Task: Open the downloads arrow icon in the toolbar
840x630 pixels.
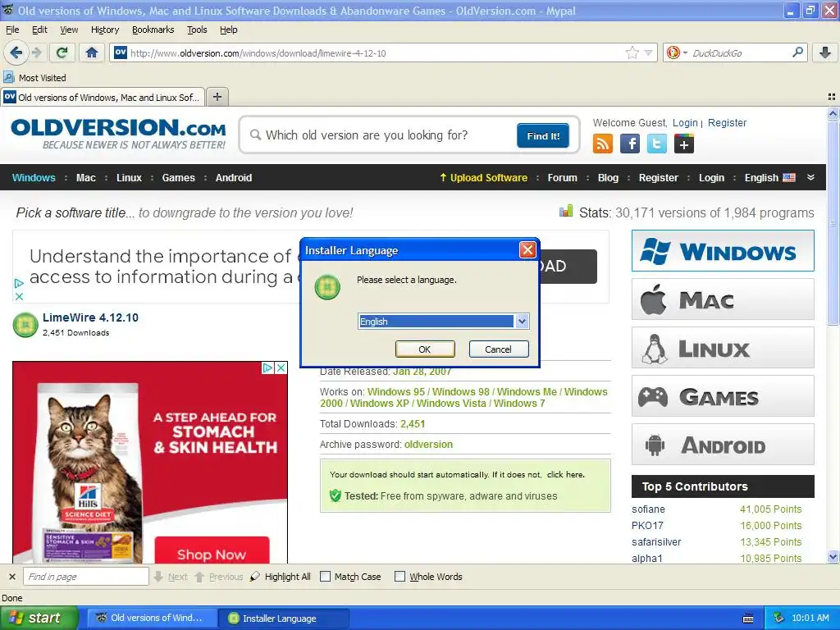Action: (x=825, y=52)
